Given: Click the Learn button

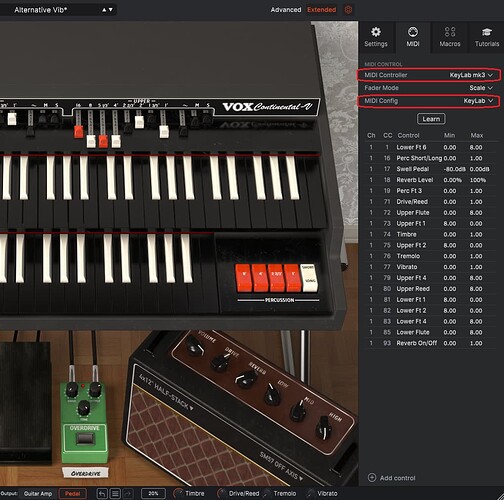Looking at the screenshot, I should (431, 119).
